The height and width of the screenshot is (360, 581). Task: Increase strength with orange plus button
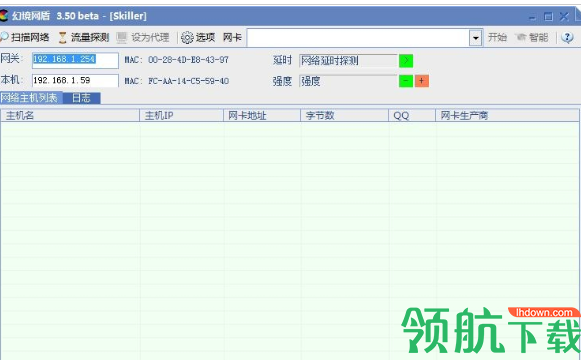[x=422, y=81]
